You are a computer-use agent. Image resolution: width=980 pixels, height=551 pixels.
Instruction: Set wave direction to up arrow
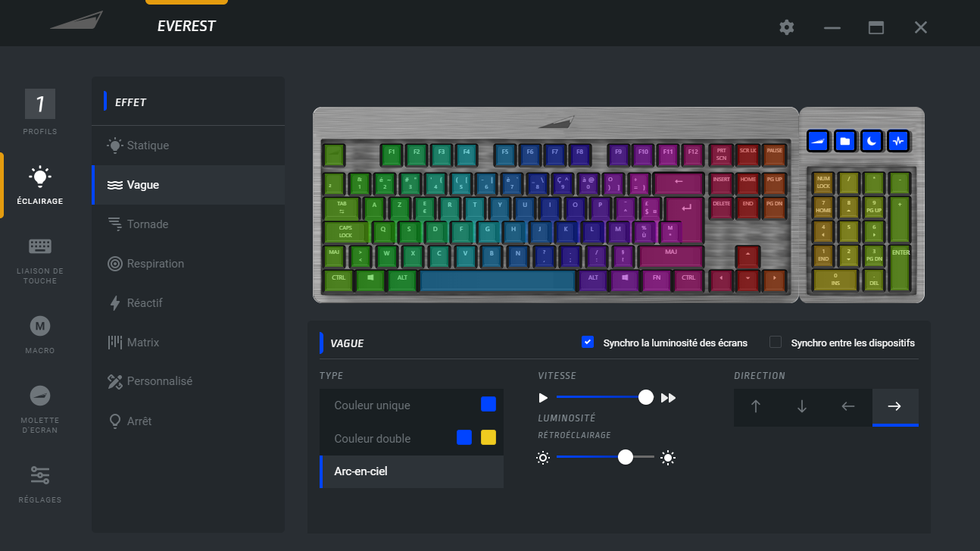tap(756, 407)
